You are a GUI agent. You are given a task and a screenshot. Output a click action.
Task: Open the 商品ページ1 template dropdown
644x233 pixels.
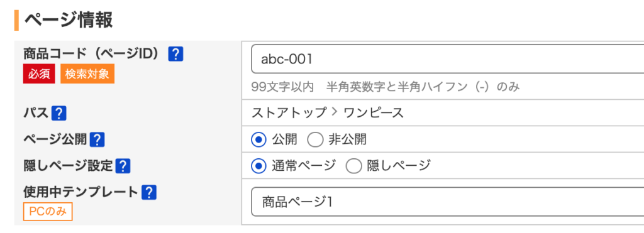tap(447, 202)
